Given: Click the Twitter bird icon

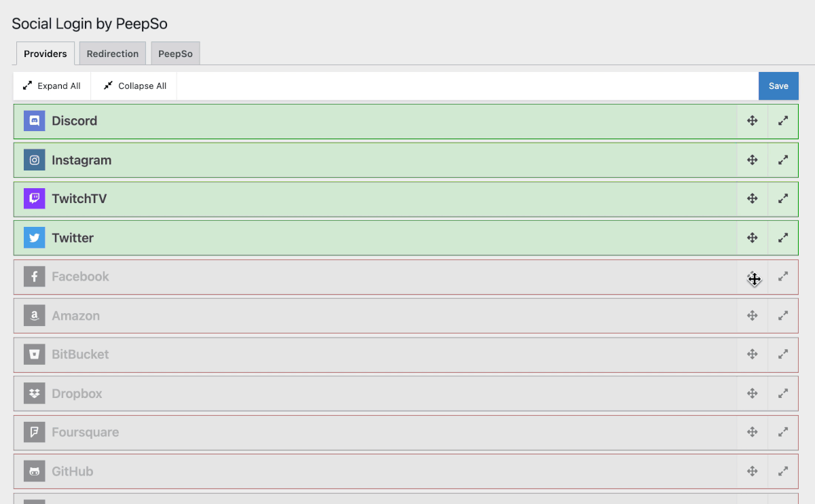Looking at the screenshot, I should [x=35, y=238].
